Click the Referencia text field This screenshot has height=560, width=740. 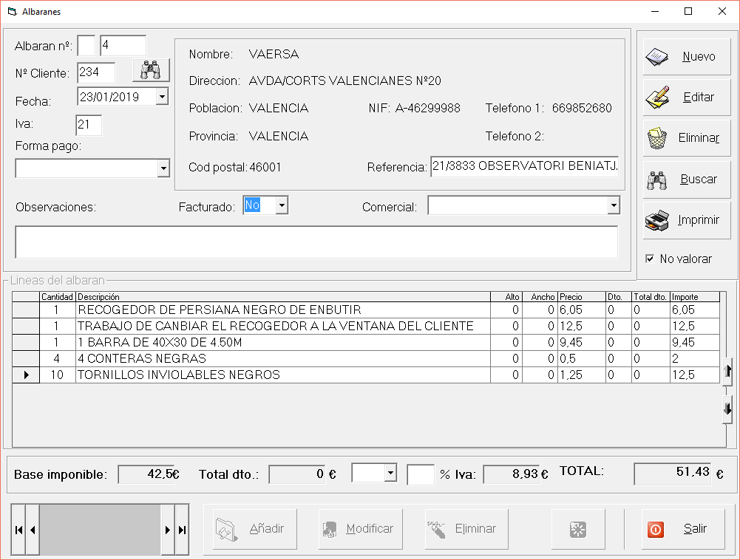coord(524,167)
